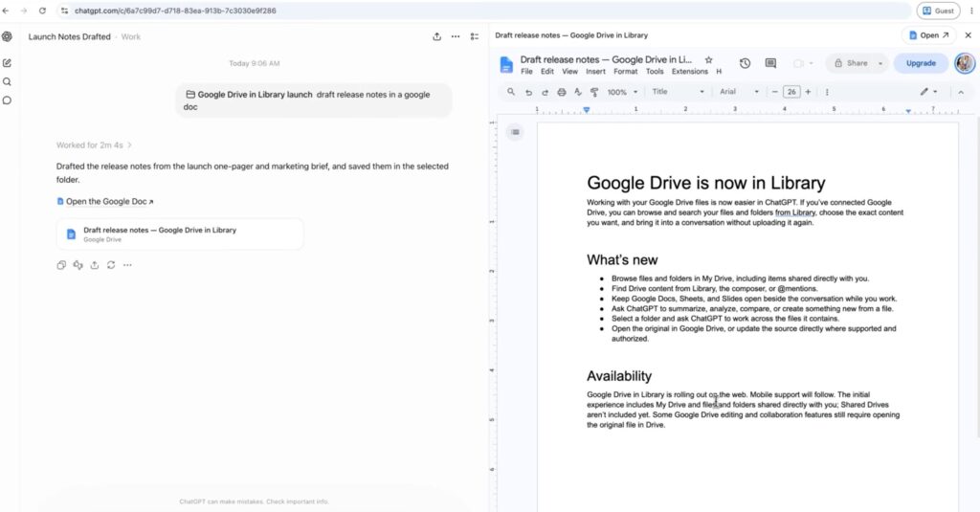
Task: Open the Draft release notes file card
Action: pyautogui.click(x=180, y=234)
